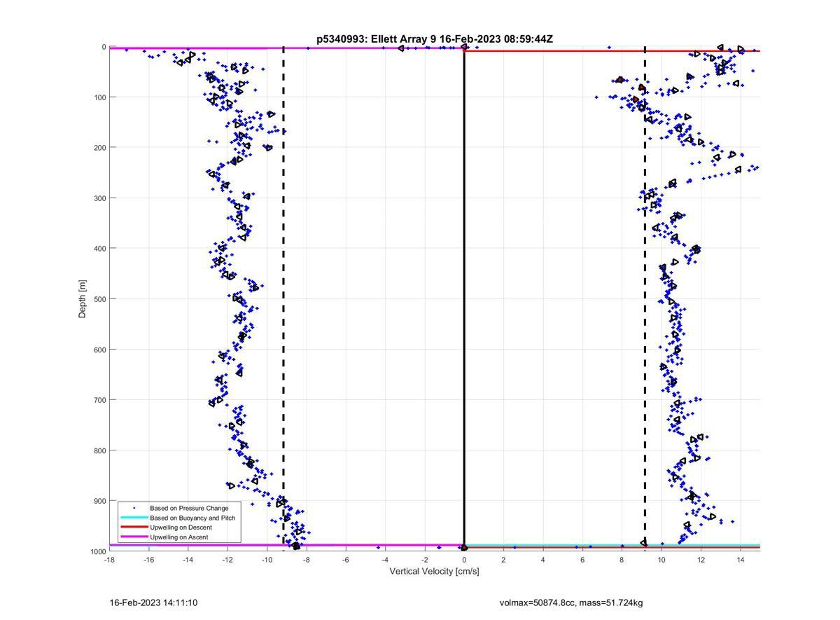
Task: Click the x-axis tick label '0' below the plot
Action: point(464,559)
